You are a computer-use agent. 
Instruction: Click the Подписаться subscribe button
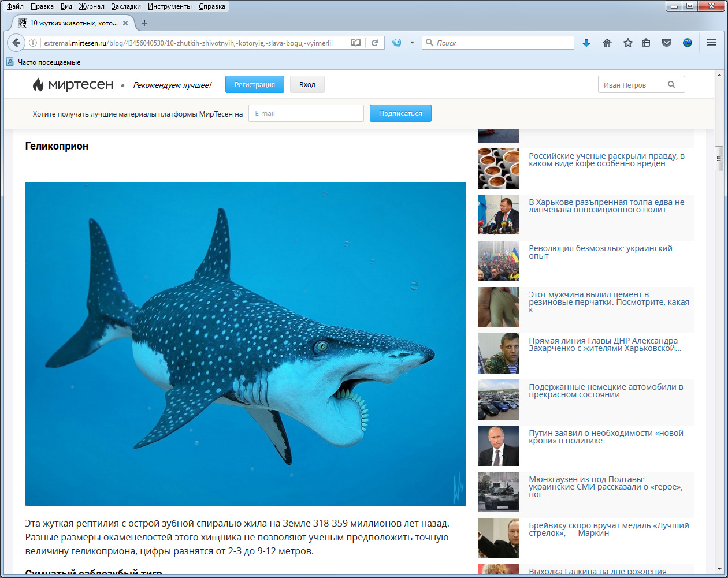tap(400, 114)
